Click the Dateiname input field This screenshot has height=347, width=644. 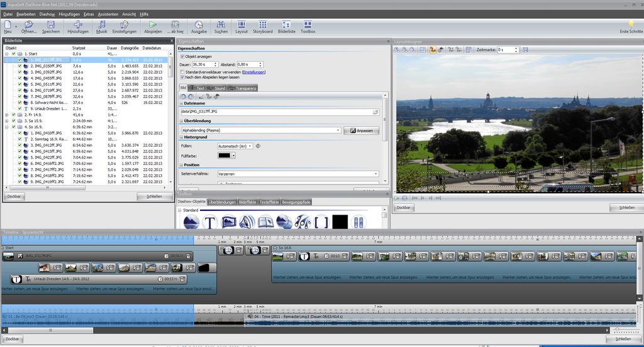[x=277, y=111]
